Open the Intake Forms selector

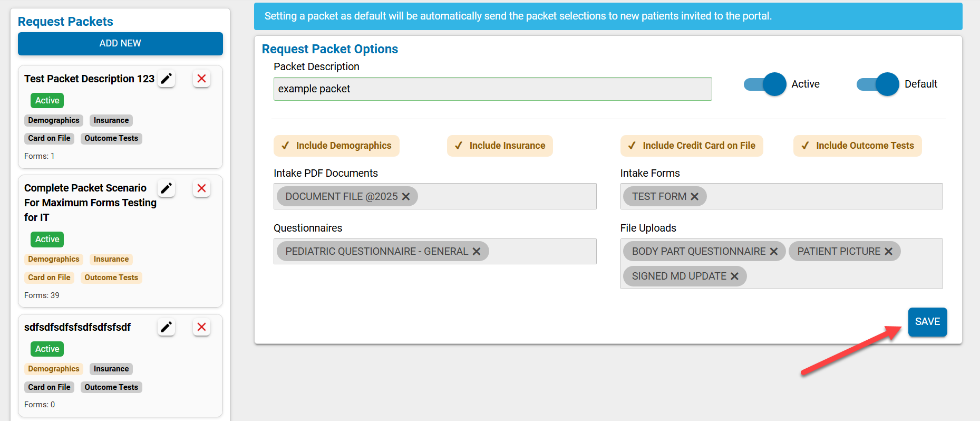click(x=843, y=196)
